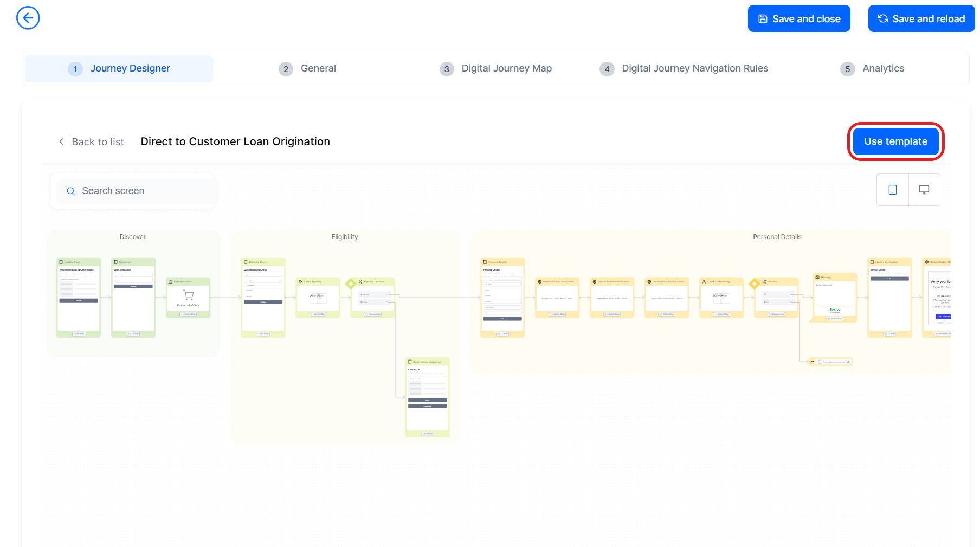Screen dimensions: 980x547
Task: Click the Message envelope node icon
Action: (x=817, y=277)
